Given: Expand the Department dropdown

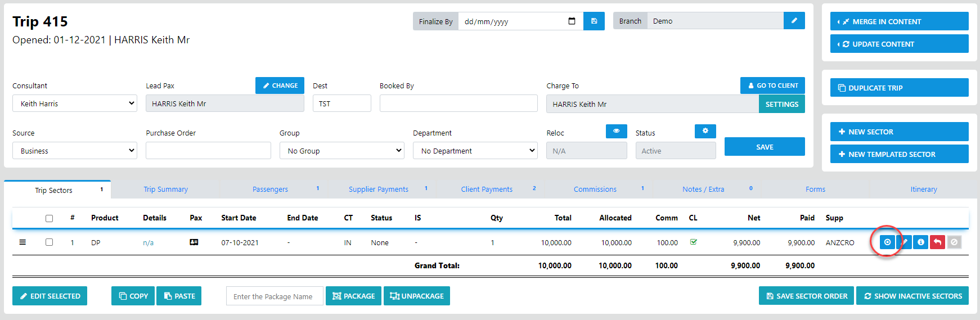Looking at the screenshot, I should (475, 151).
